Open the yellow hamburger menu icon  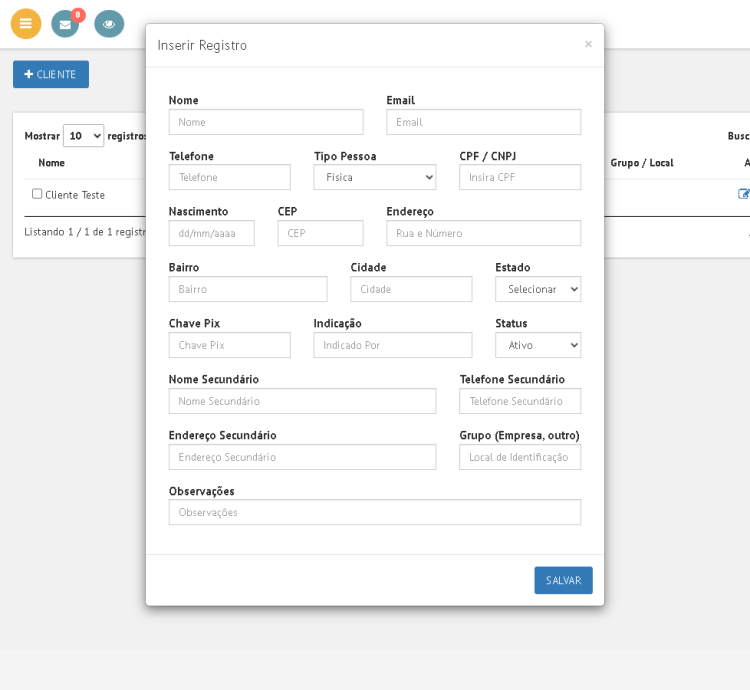point(26,23)
